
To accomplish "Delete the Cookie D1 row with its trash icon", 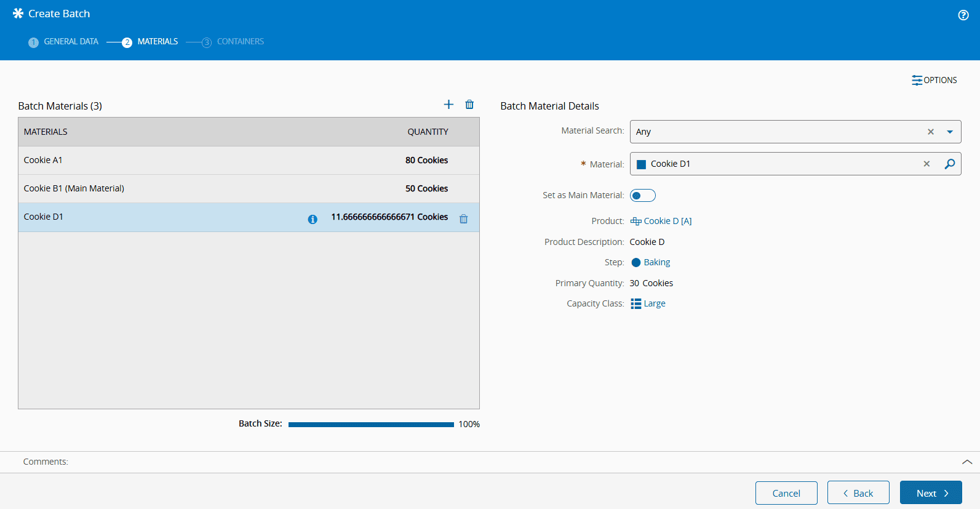I will 464,219.
